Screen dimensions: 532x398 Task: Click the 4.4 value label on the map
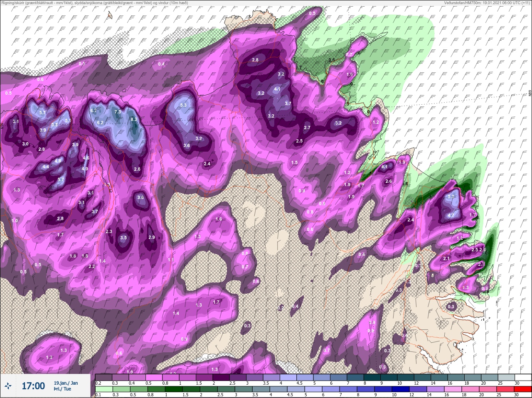(46, 167)
